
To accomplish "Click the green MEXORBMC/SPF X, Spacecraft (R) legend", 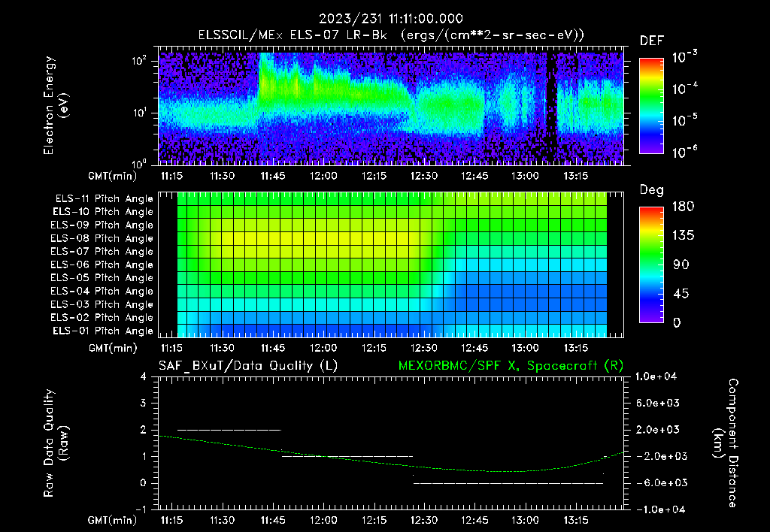I will click(511, 366).
